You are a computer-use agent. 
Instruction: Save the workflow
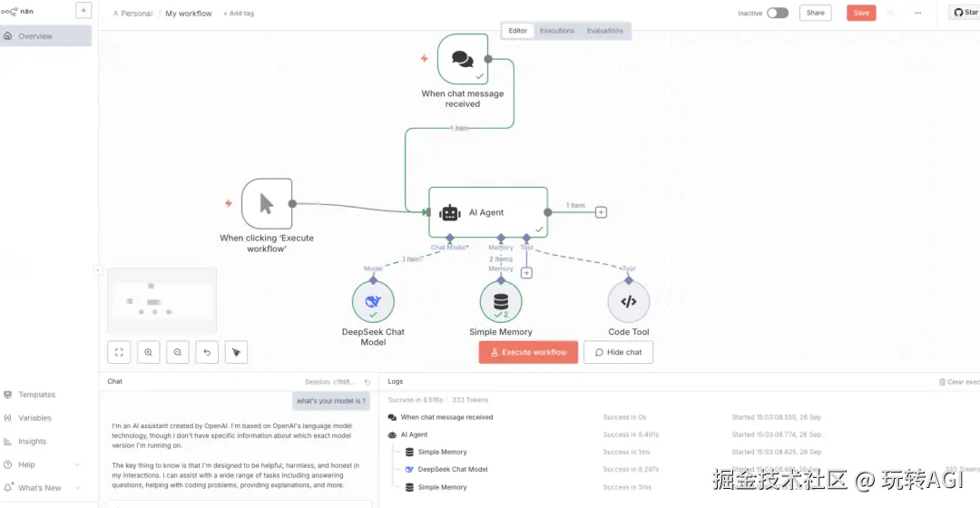coord(861,13)
